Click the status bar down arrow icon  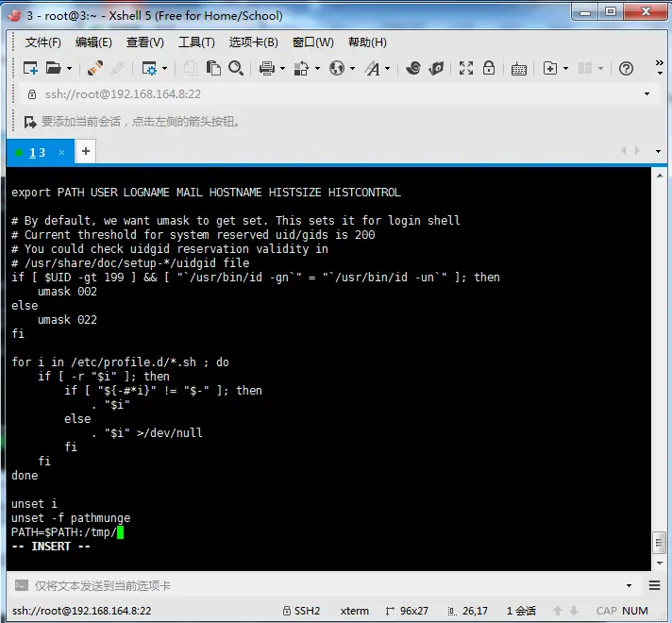(x=574, y=611)
